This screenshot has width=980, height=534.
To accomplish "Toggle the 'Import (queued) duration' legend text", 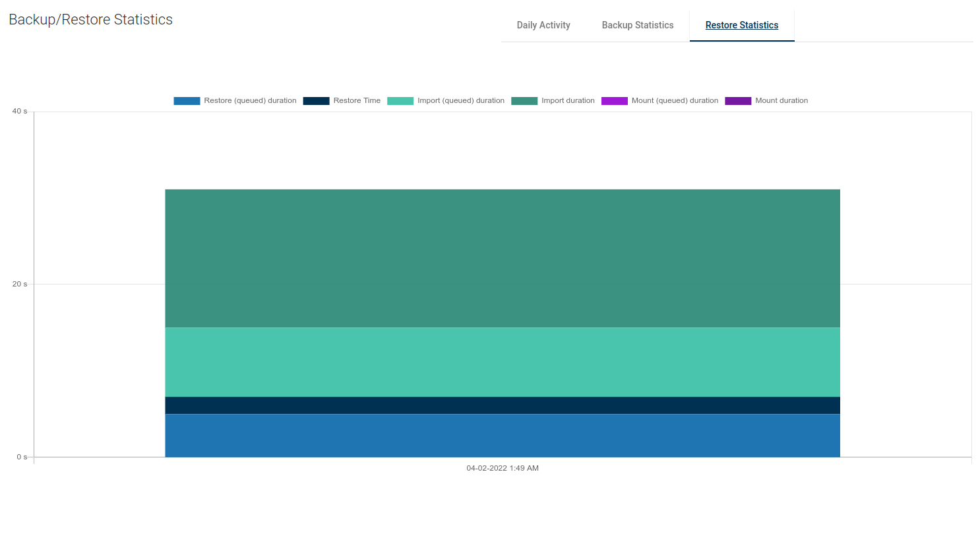I will point(460,101).
